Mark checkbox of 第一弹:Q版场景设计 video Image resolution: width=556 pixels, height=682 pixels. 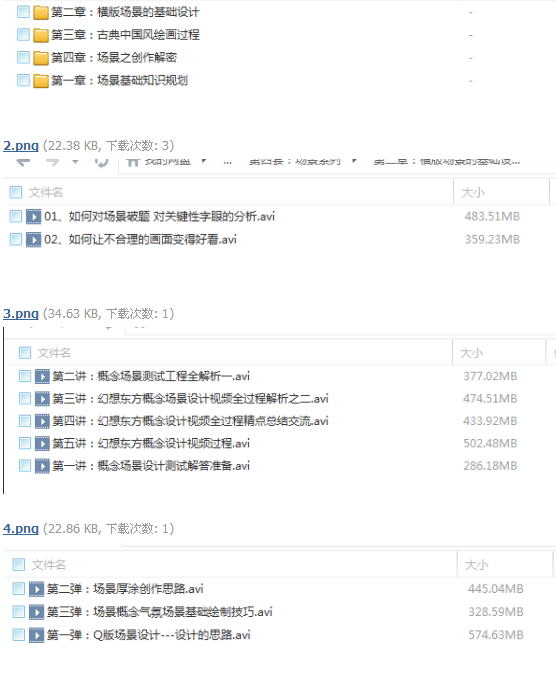tap(19, 635)
